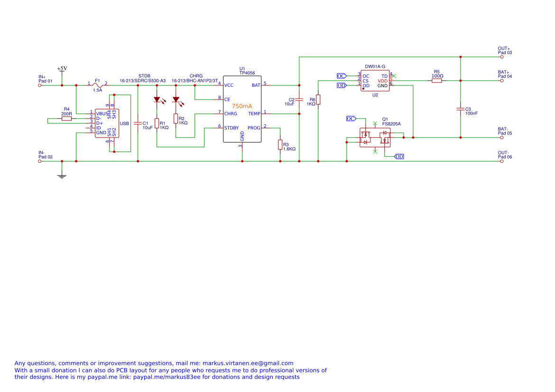Click the OC net label near U2
This screenshot has height=392, width=555.
[342, 76]
